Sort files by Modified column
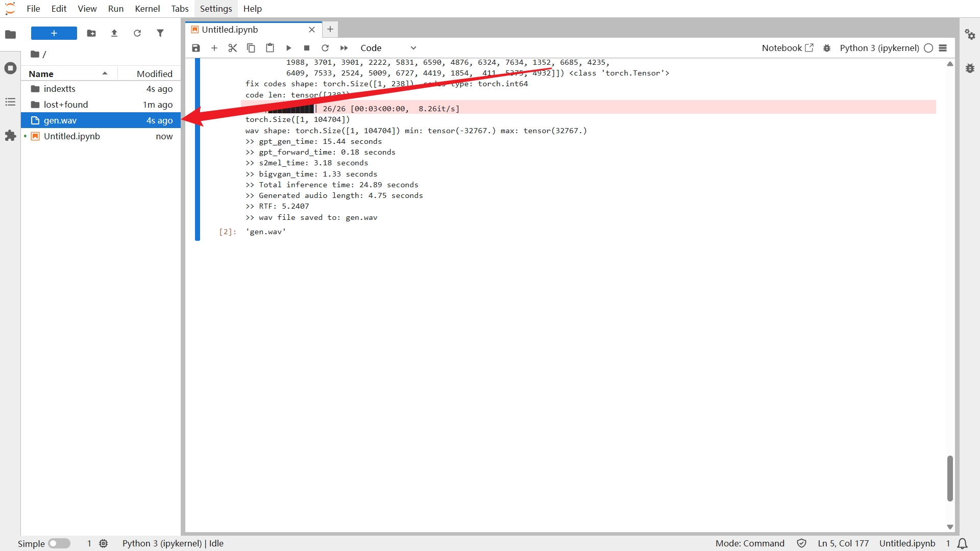980x551 pixels. (x=149, y=73)
